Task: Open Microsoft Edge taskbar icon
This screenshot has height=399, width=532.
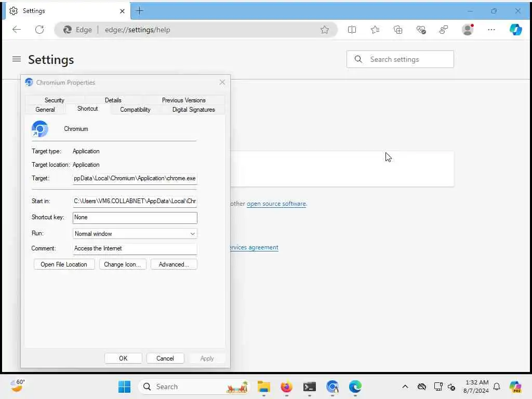Action: [355, 387]
